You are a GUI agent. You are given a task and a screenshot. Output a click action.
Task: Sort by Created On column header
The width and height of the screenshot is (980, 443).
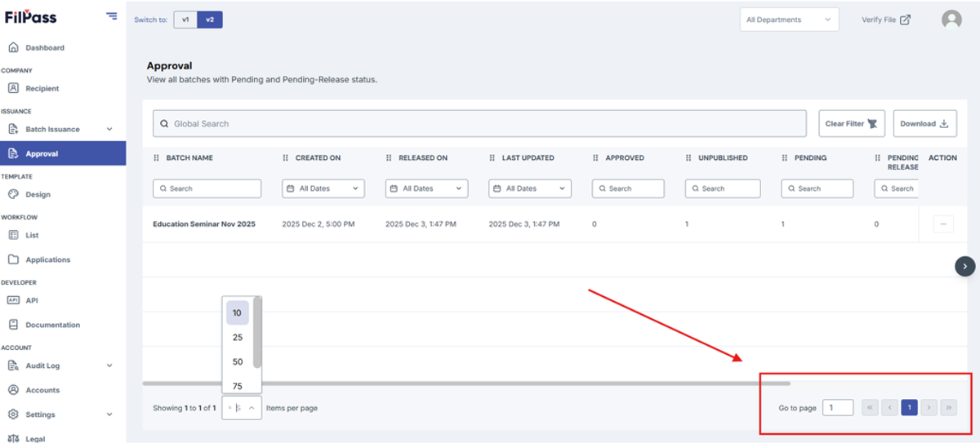pos(318,157)
